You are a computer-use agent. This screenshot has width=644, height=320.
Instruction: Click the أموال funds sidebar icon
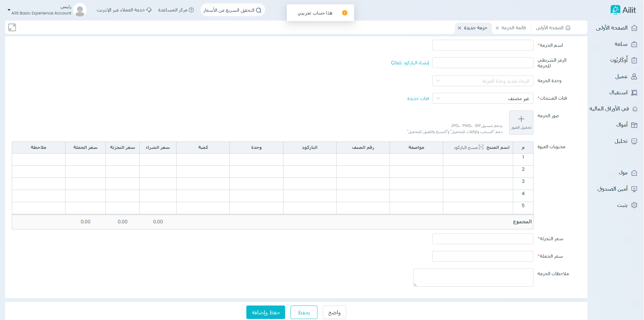(634, 125)
